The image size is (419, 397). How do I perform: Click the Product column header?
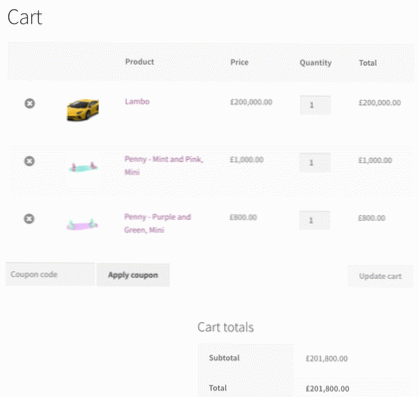[140, 62]
